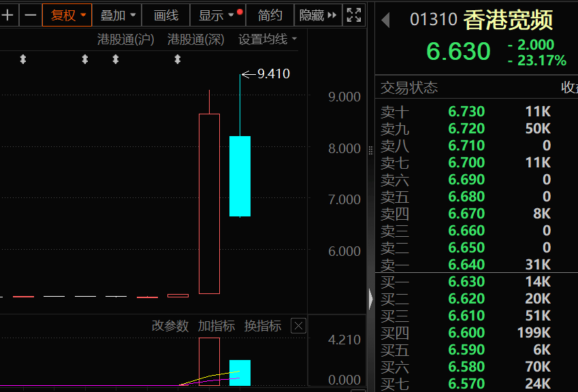The width and height of the screenshot is (578, 392).
Task: Click 加指标 to add an indicator
Action: 216,326
